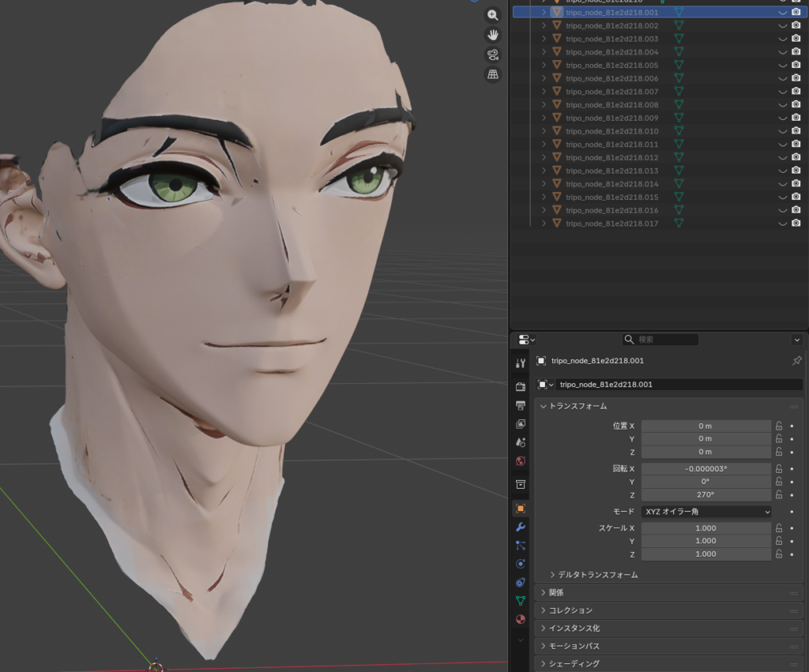Toggle viewport visibility of tripo_node_81e2d218.005
This screenshot has width=809, height=672.
pyautogui.click(x=783, y=66)
